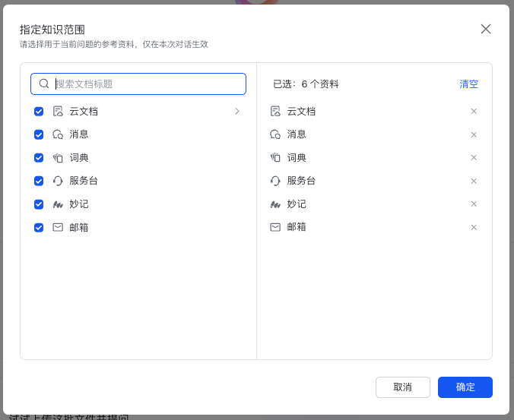Click the 词典 dictionary icon in left list

coord(58,158)
